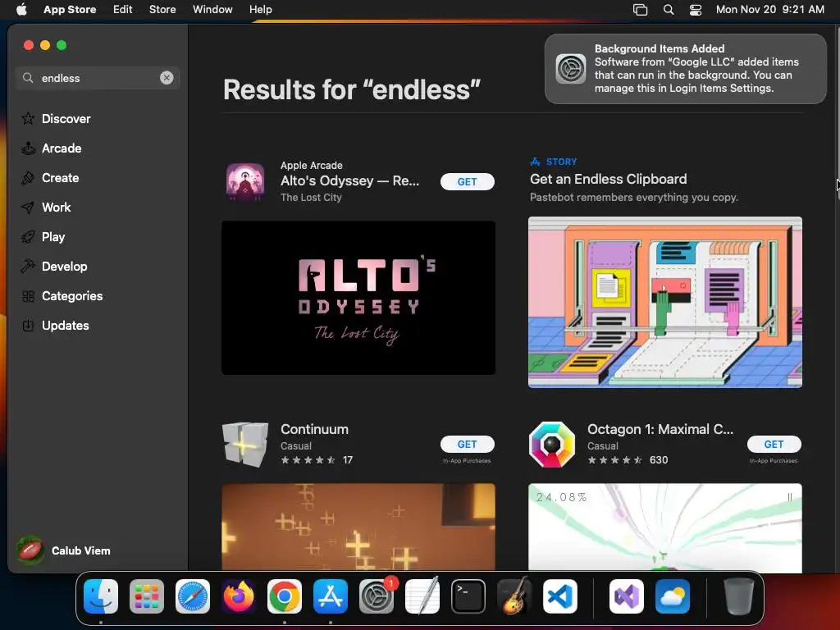Clear the search field text

click(x=167, y=78)
